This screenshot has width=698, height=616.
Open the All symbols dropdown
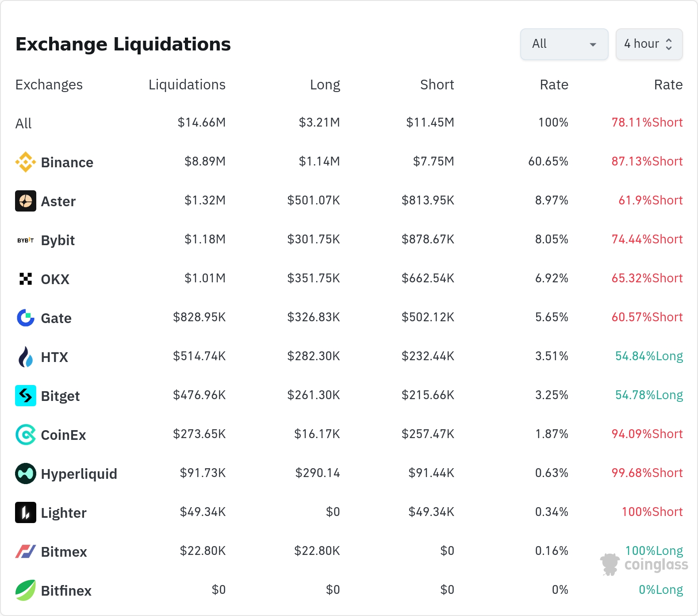click(564, 44)
